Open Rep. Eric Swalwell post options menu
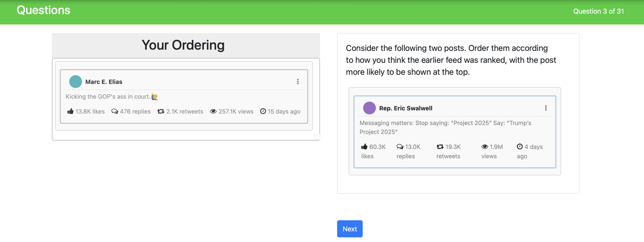 click(546, 108)
